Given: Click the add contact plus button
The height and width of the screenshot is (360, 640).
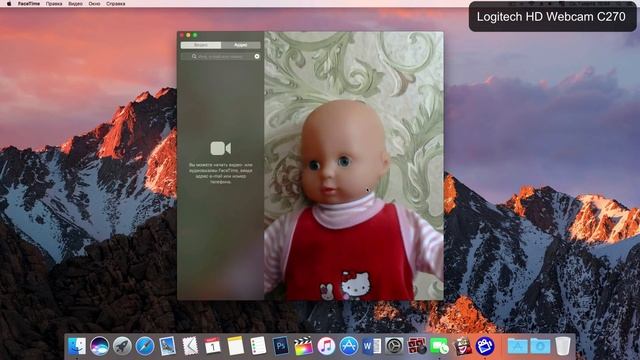Looking at the screenshot, I should 257,56.
